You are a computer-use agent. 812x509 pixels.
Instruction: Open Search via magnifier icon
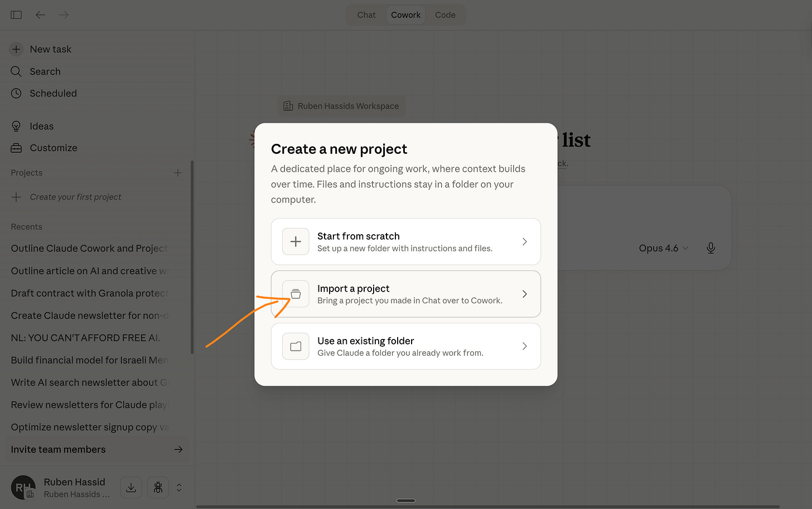click(x=16, y=71)
